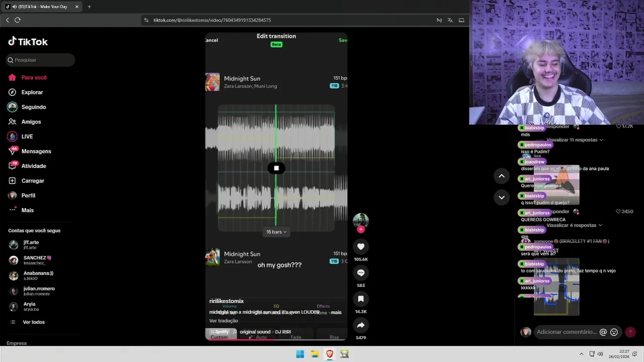Mention a user with the @ icon

603,332
